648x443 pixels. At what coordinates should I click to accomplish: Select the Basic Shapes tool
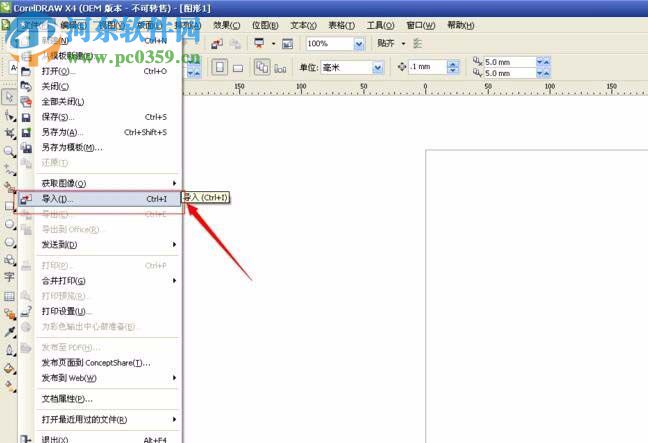pos(9,260)
